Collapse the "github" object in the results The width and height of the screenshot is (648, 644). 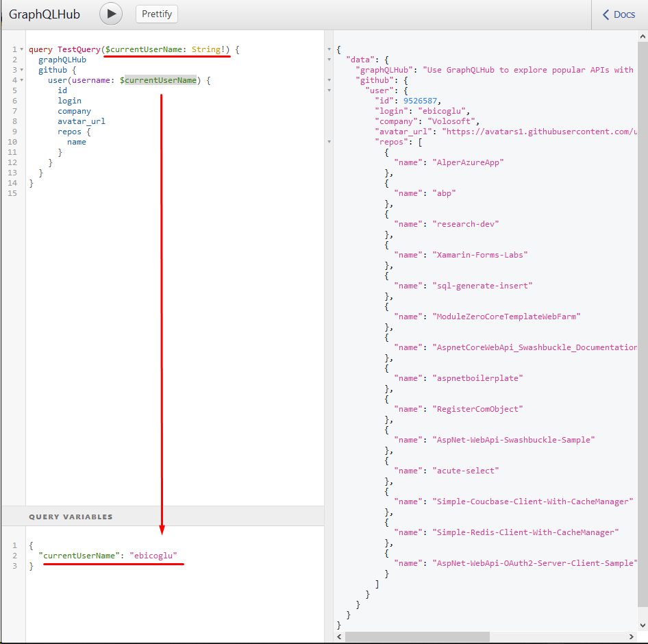click(x=329, y=80)
